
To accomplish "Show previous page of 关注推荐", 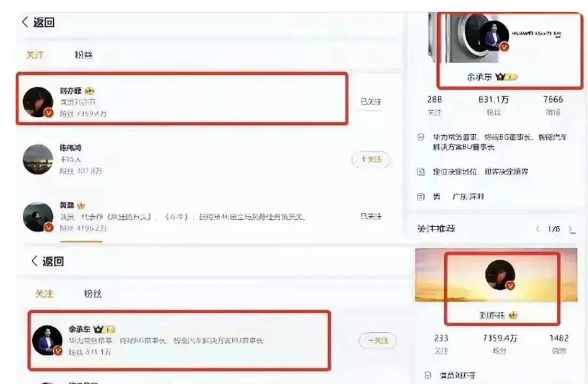I will coord(538,228).
